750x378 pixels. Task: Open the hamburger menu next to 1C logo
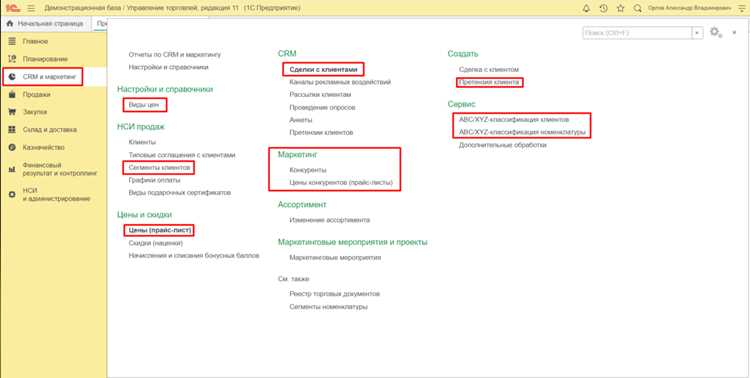coord(31,8)
